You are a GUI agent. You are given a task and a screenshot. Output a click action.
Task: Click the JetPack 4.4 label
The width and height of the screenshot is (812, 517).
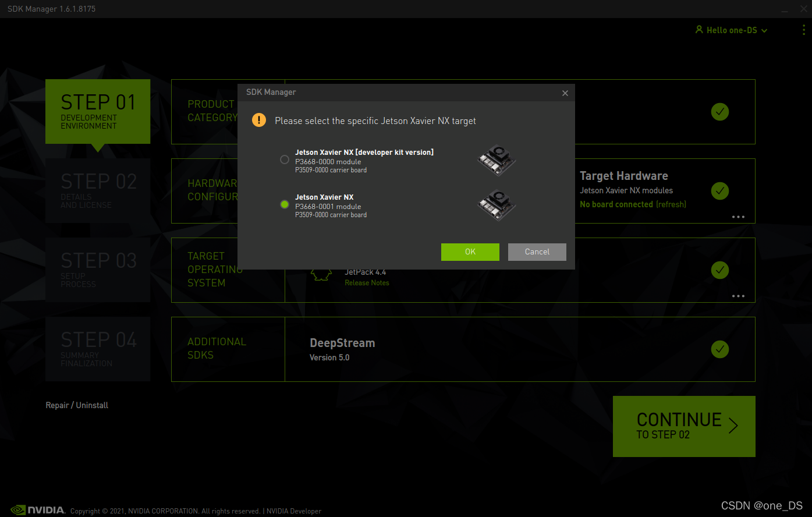[365, 272]
